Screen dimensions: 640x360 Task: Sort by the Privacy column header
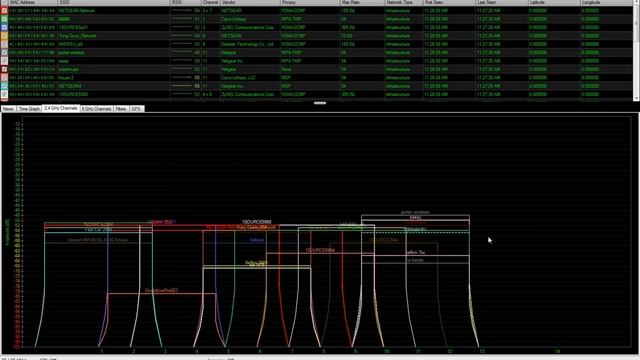tap(310, 2)
